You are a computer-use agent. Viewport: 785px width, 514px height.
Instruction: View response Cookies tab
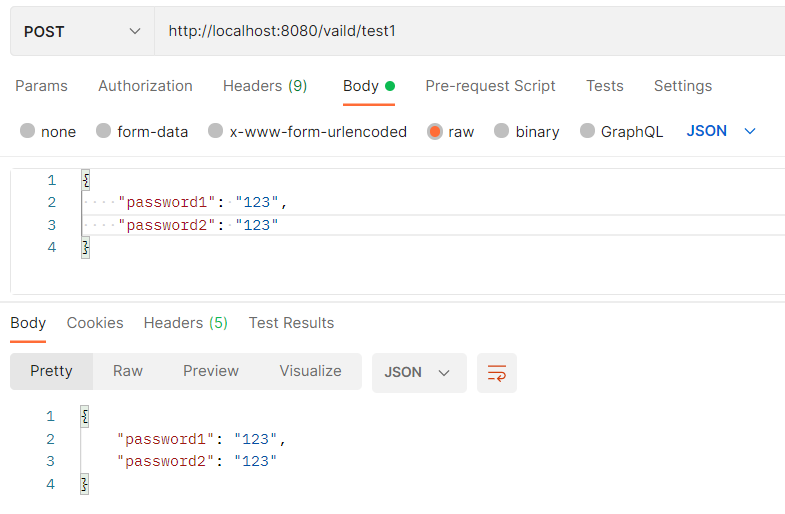pyautogui.click(x=95, y=323)
